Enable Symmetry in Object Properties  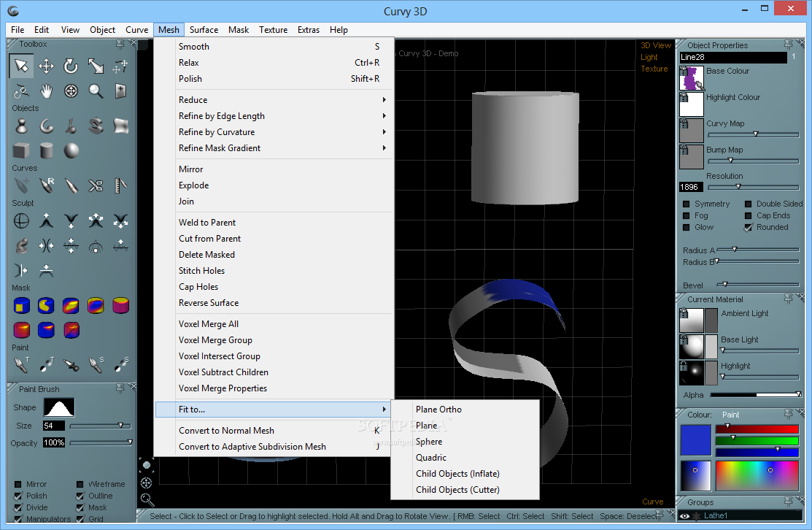point(687,204)
